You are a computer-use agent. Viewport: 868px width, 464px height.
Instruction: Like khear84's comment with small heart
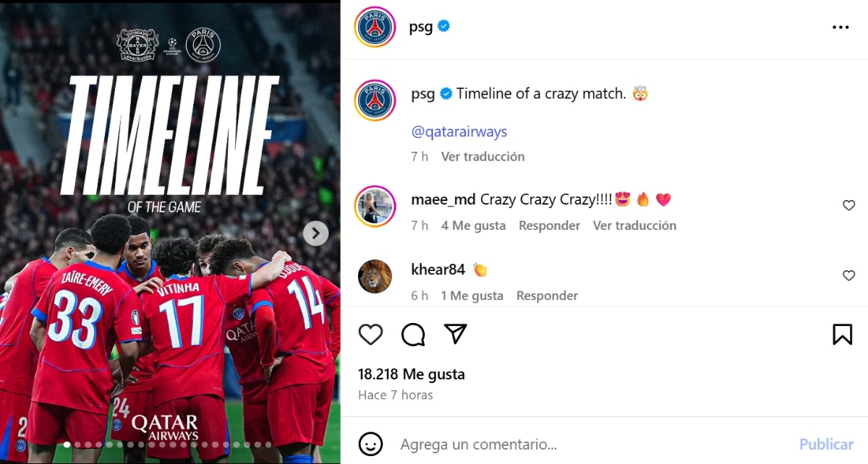849,275
